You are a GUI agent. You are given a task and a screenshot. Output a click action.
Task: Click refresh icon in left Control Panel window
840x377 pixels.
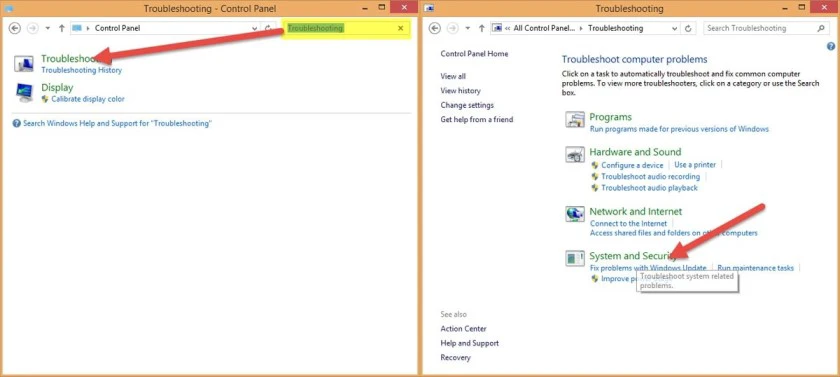pyautogui.click(x=268, y=28)
